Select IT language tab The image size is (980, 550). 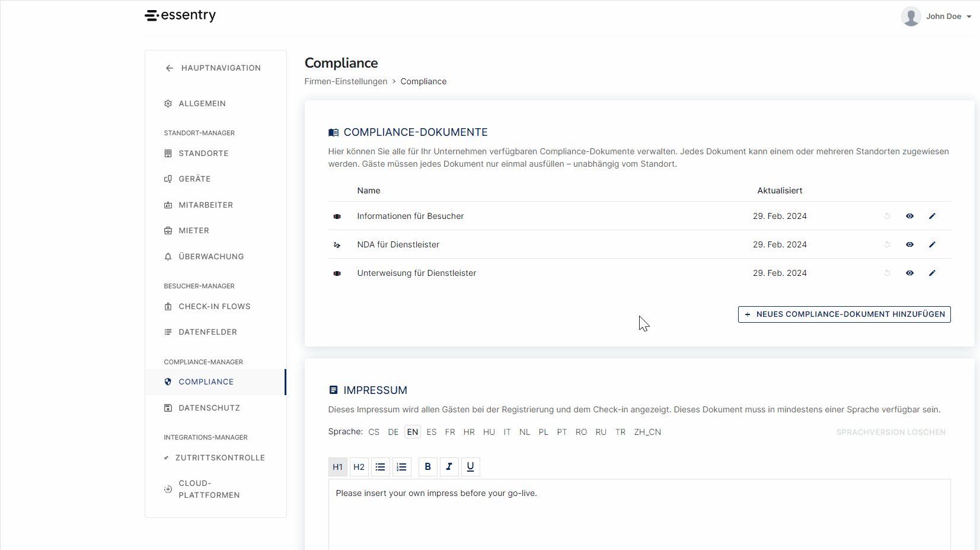[x=507, y=433]
